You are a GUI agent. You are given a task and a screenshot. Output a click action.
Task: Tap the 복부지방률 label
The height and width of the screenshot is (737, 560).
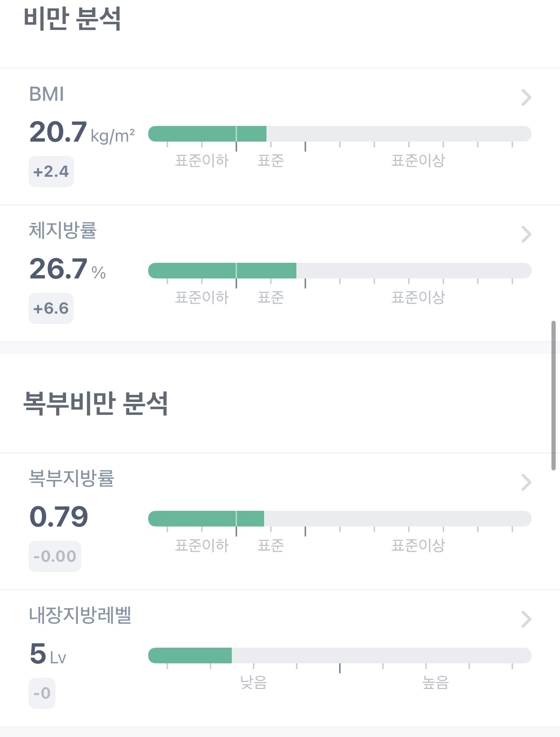point(72,478)
